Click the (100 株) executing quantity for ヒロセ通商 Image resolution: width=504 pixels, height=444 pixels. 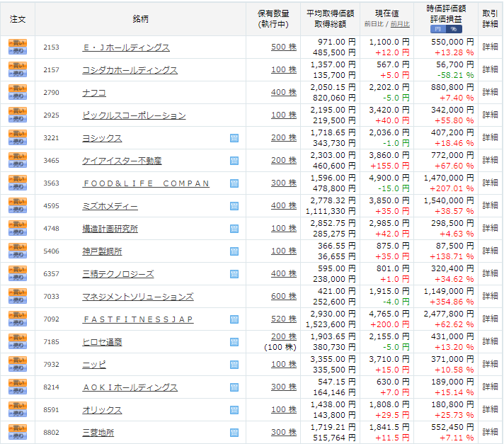280,347
